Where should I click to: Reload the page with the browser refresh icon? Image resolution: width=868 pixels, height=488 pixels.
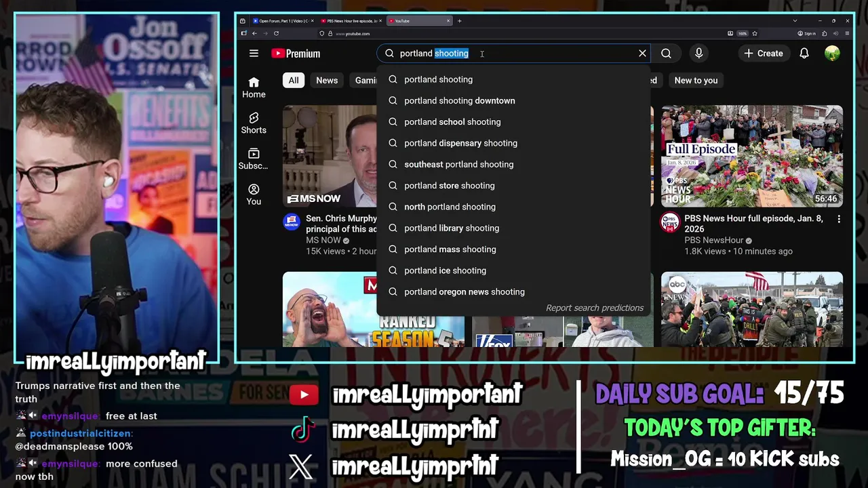[276, 33]
